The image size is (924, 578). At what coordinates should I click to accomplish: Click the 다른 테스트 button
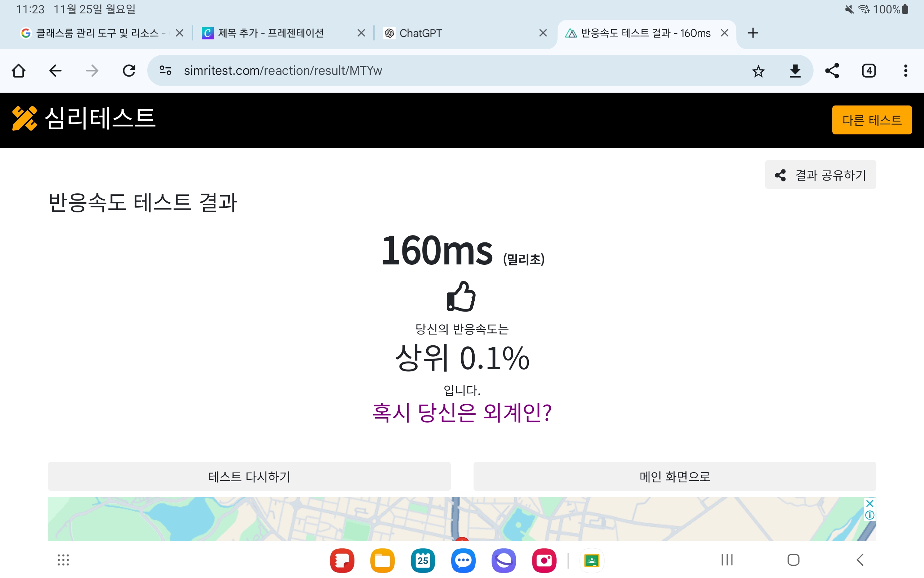tap(872, 120)
